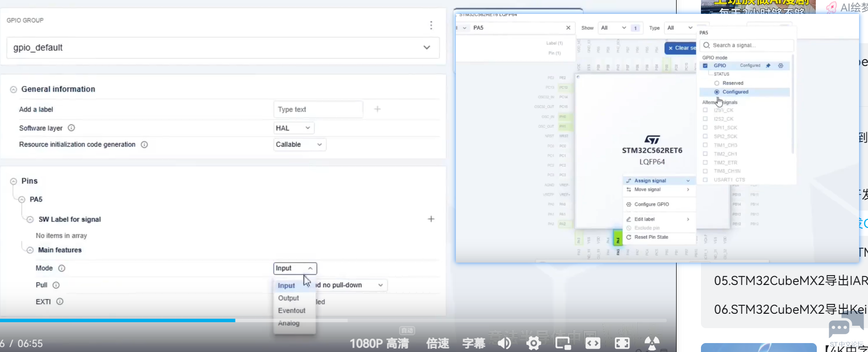This screenshot has width=868, height=352.
Task: Click Assign signal in the pin context menu
Action: (x=659, y=181)
